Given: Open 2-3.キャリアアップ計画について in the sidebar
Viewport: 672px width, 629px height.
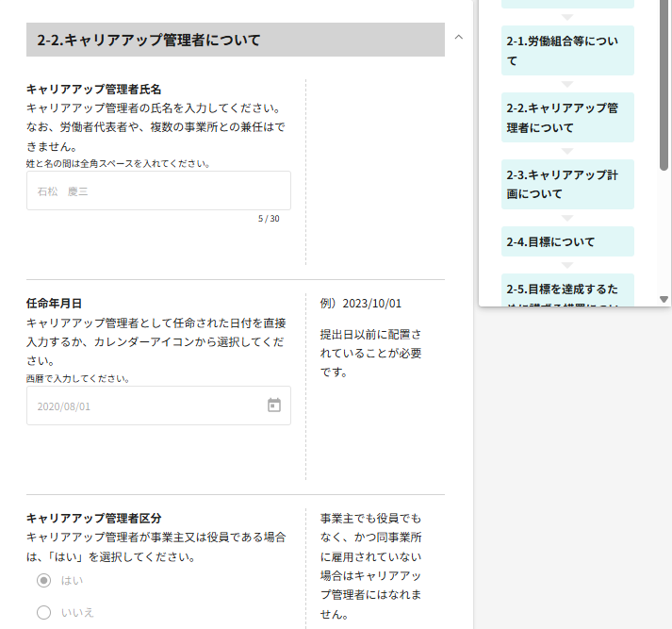Looking at the screenshot, I should click(567, 185).
